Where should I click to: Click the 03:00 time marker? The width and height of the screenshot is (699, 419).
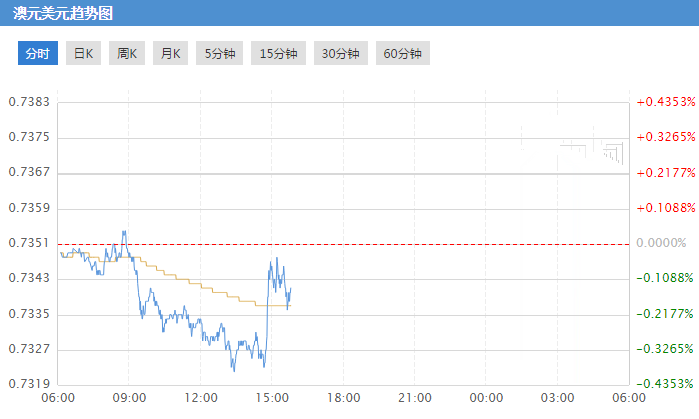(557, 398)
